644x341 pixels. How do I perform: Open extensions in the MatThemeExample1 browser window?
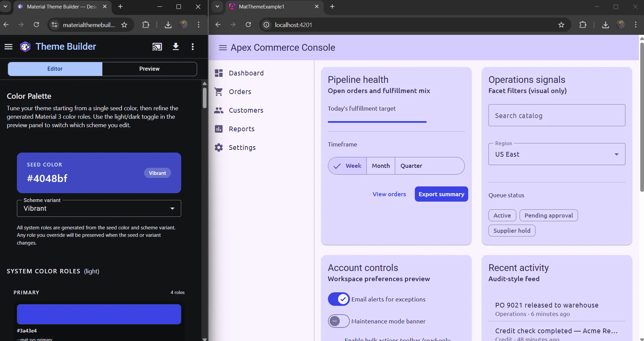coord(583,25)
